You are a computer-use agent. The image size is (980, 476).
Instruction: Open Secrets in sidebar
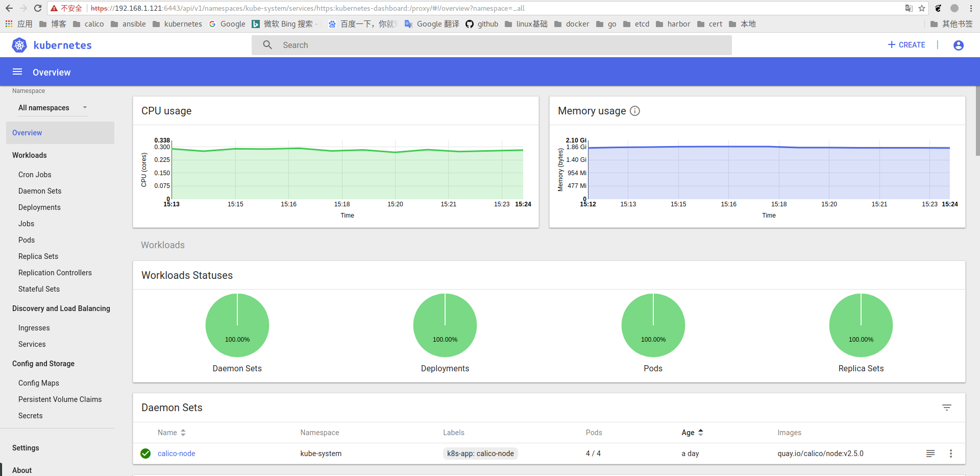31,416
